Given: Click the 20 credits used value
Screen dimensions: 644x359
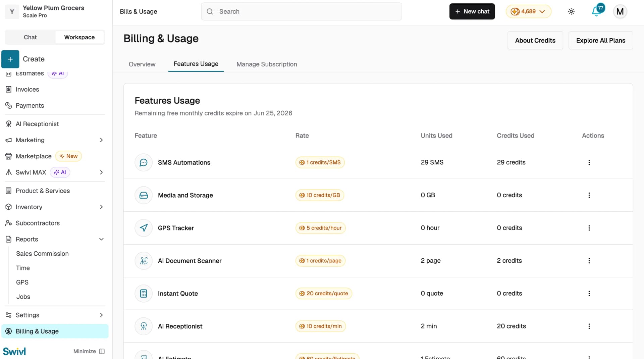Looking at the screenshot, I should 511,326.
